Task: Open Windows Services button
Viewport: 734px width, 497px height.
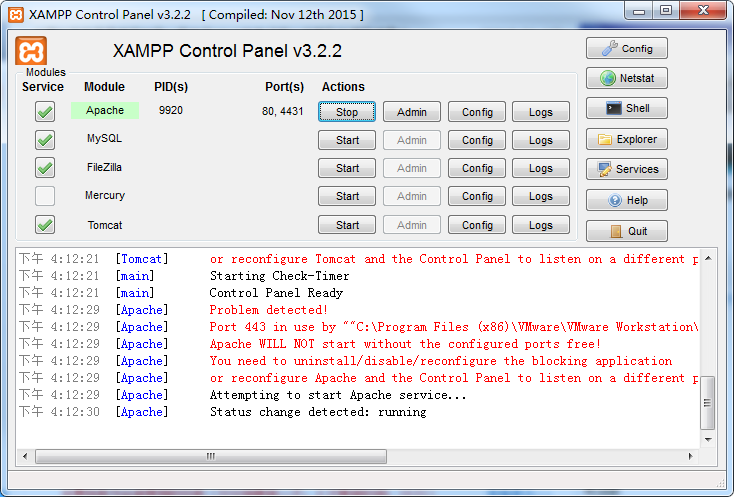Action: click(627, 169)
